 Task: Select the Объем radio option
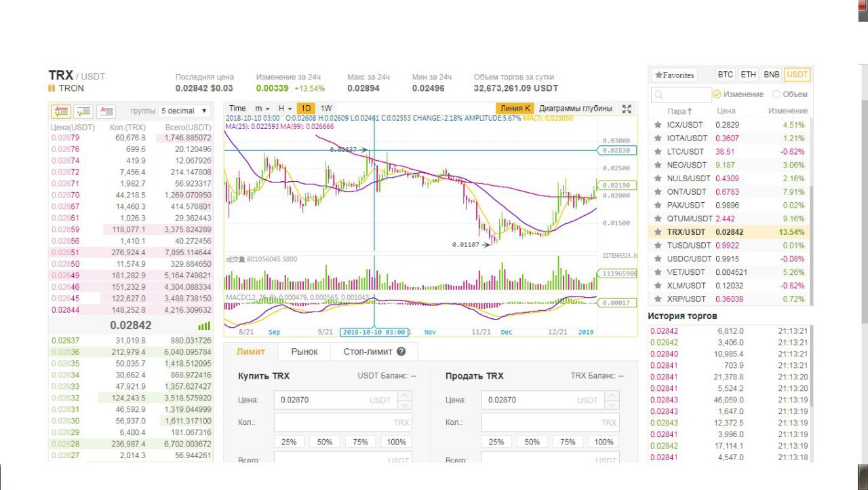point(776,94)
